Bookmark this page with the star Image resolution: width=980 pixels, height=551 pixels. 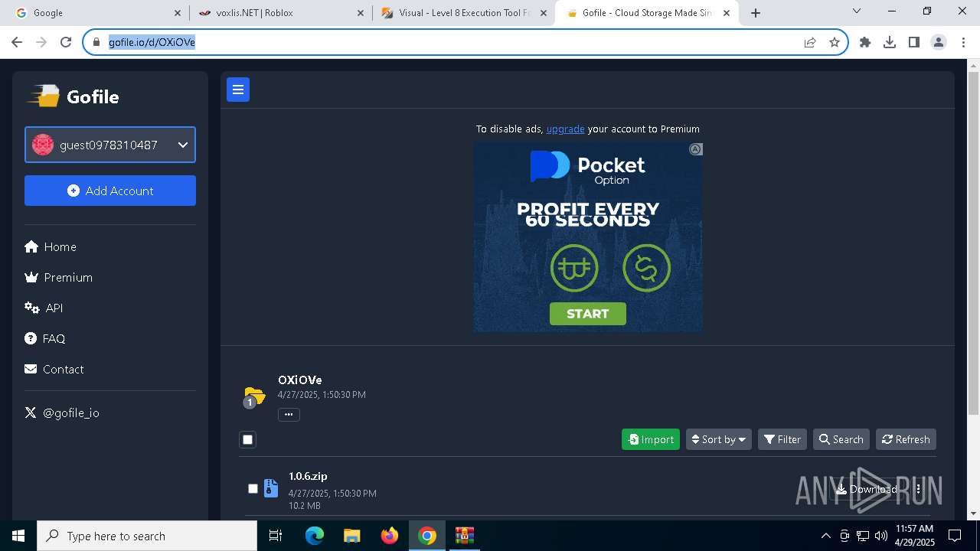pos(835,42)
